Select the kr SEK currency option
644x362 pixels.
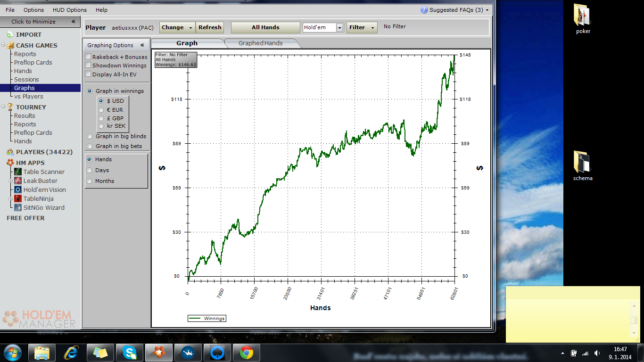tap(101, 126)
